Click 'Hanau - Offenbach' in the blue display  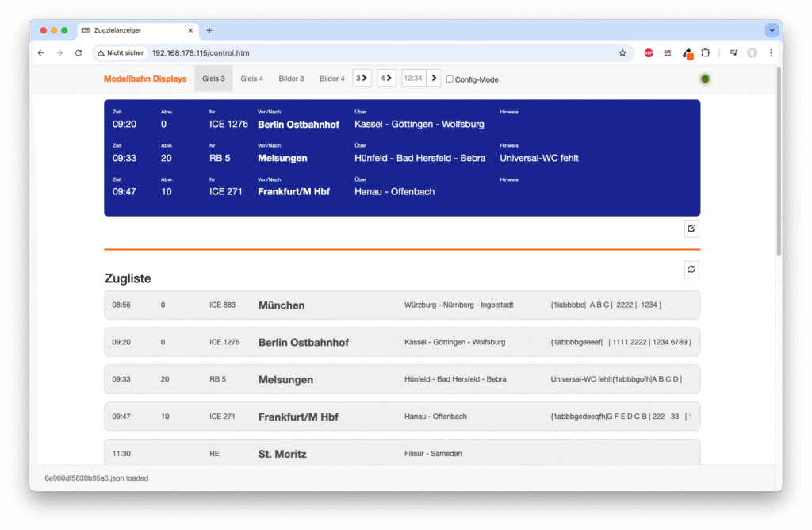tap(395, 192)
